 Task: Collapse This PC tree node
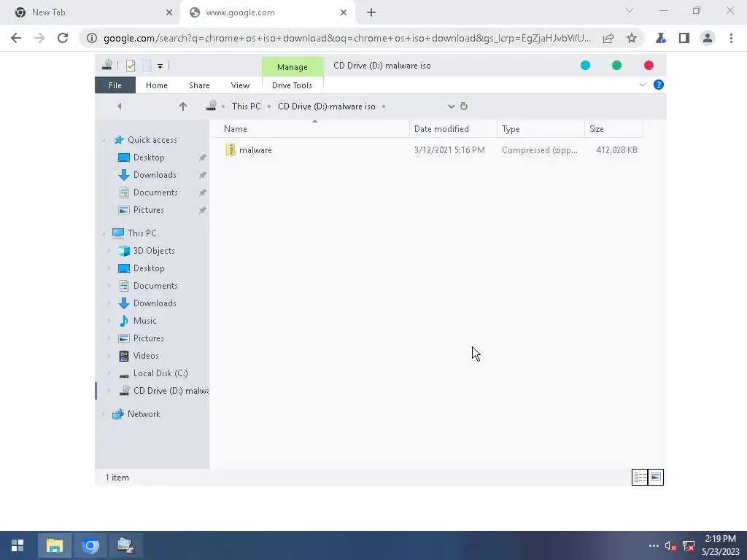click(x=104, y=233)
